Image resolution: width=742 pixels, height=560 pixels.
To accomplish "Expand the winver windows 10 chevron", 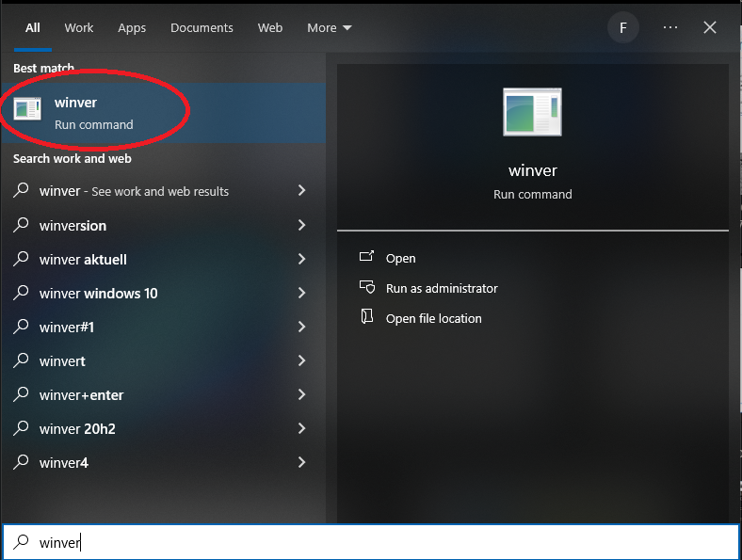I will 301,293.
